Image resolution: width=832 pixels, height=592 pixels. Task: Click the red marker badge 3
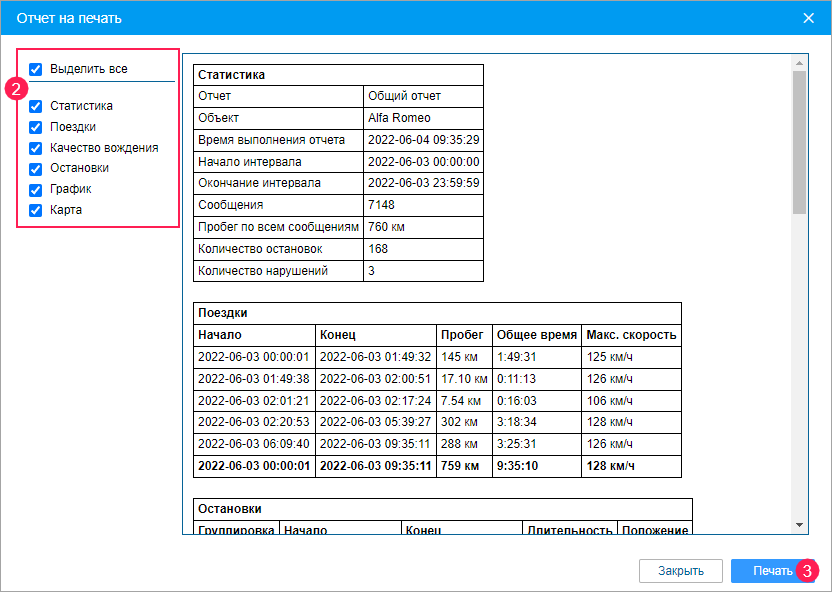pos(808,571)
